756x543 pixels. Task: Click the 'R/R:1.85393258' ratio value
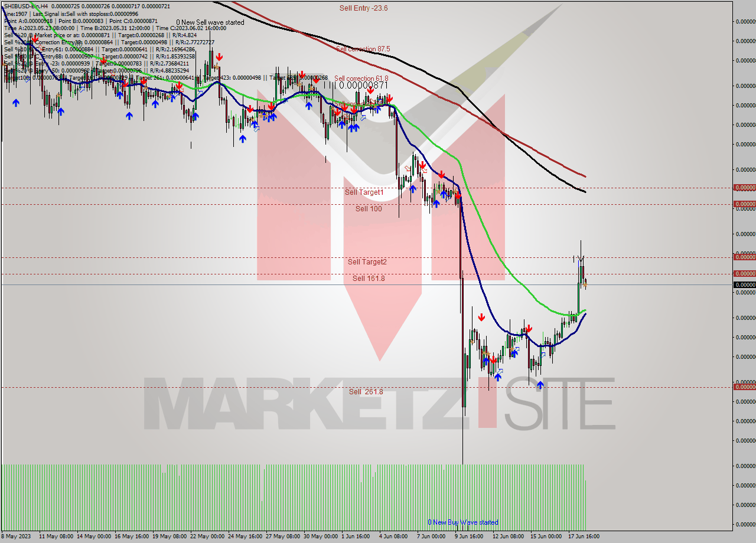tap(175, 57)
